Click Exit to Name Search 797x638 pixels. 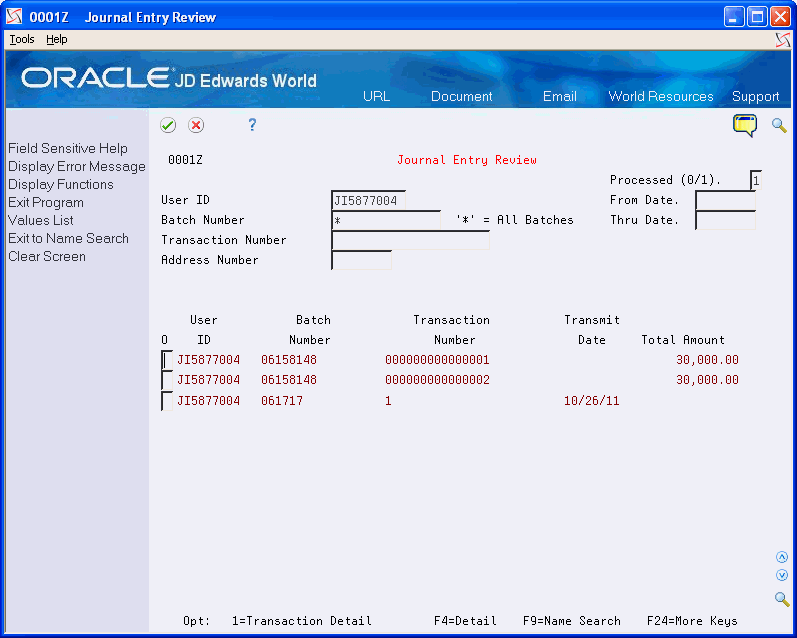click(x=68, y=238)
